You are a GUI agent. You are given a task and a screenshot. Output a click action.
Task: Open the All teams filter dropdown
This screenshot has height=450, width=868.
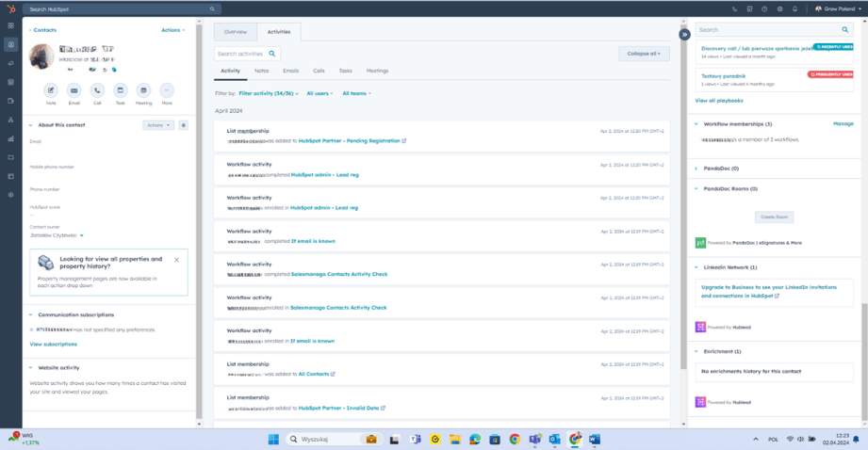pyautogui.click(x=356, y=93)
